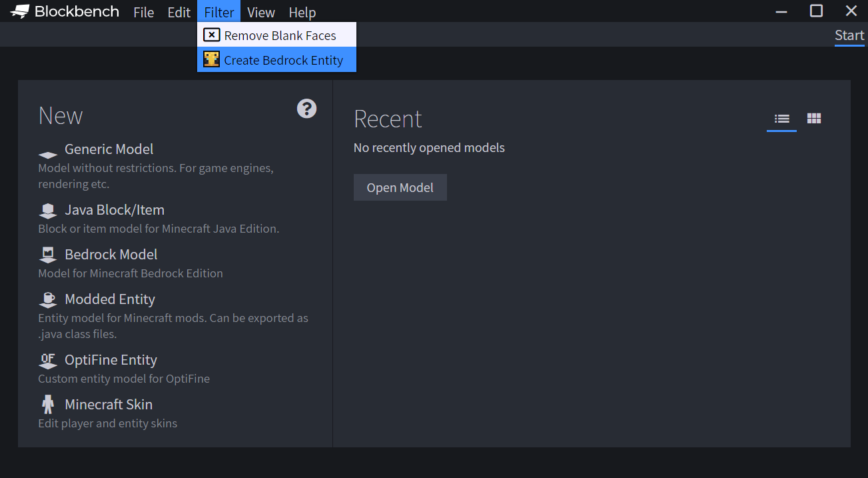868x478 pixels.
Task: Create a new OptiFine Entity
Action: coord(111,360)
